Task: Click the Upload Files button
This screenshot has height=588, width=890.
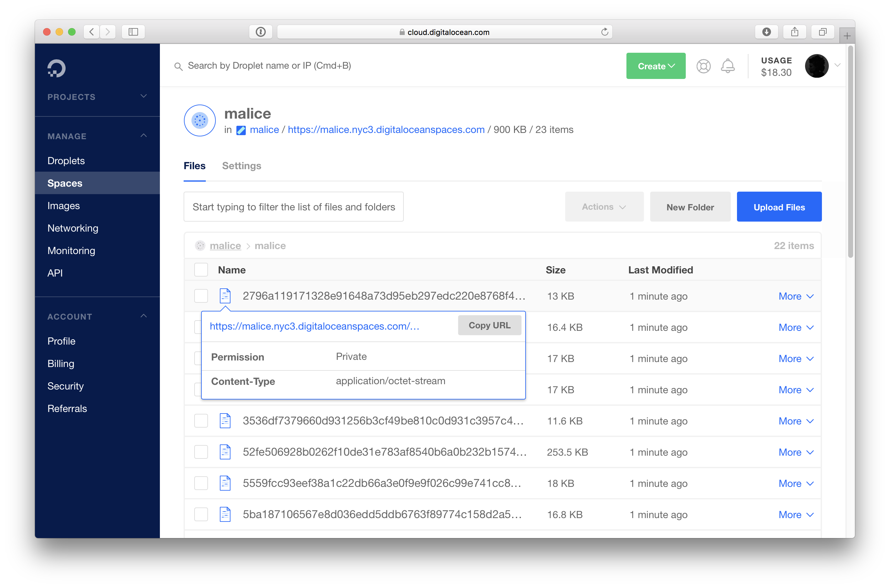Action: [779, 207]
